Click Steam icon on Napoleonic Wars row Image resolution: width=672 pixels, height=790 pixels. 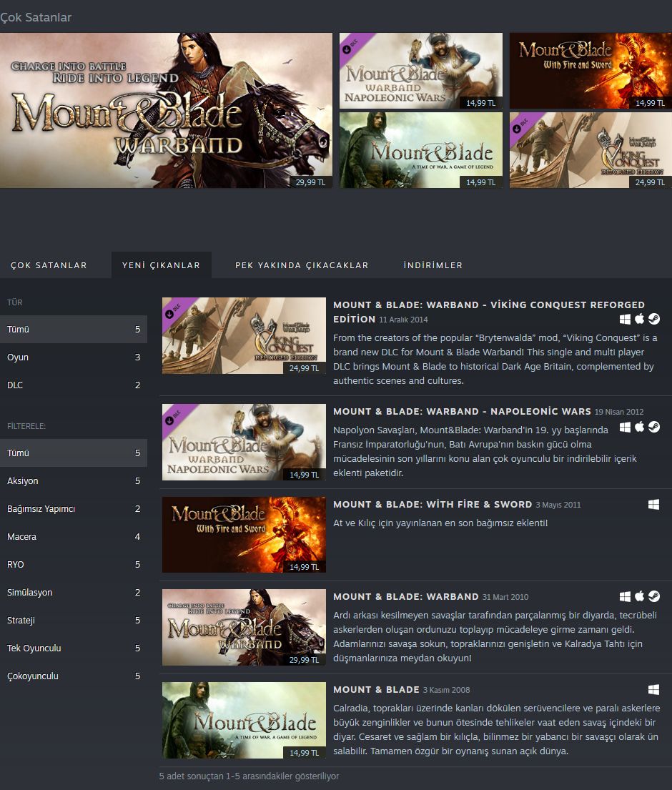tap(654, 428)
